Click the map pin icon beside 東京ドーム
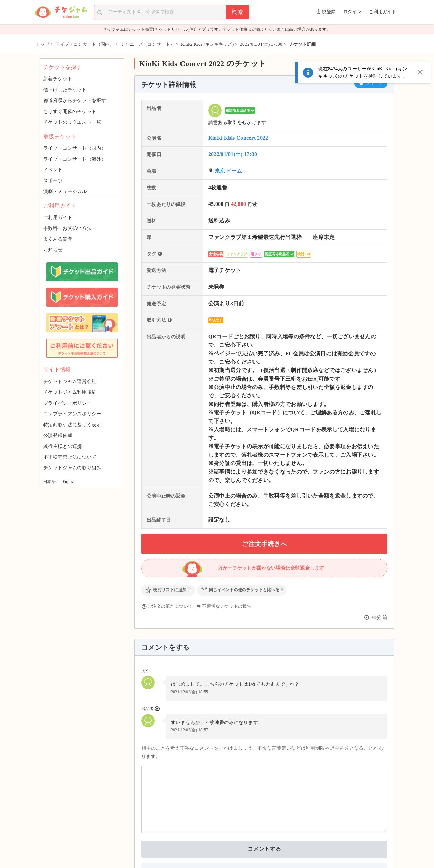 point(211,171)
